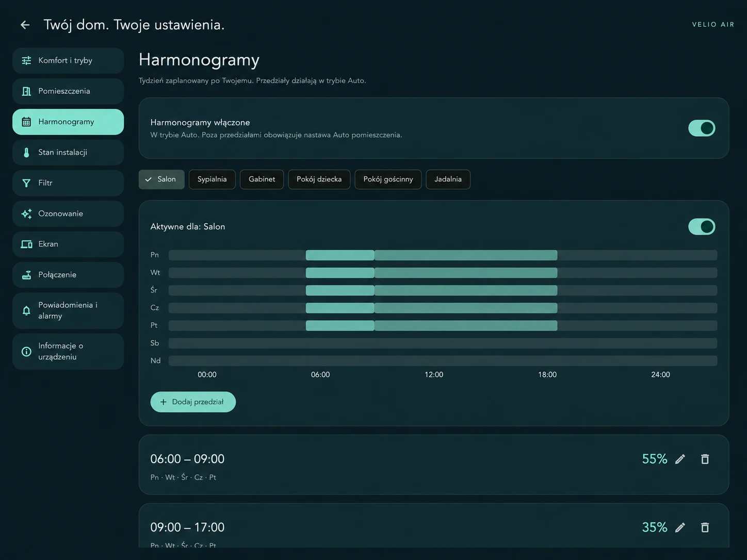Go back with the arrow icon
This screenshot has height=560, width=747.
(x=25, y=25)
